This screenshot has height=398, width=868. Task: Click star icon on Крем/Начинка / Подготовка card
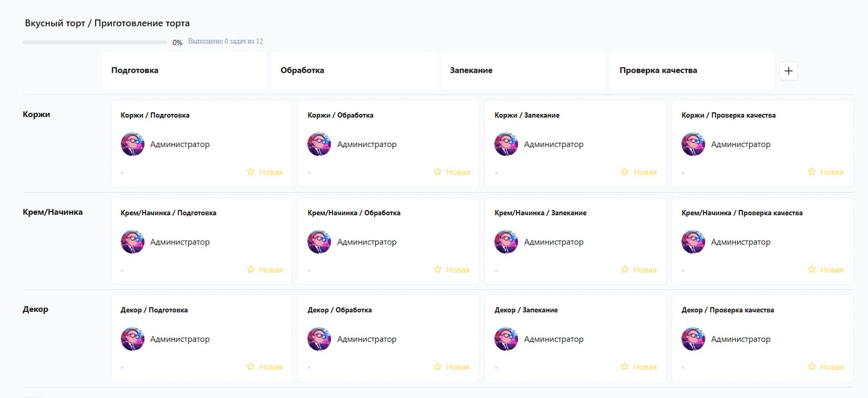[251, 269]
